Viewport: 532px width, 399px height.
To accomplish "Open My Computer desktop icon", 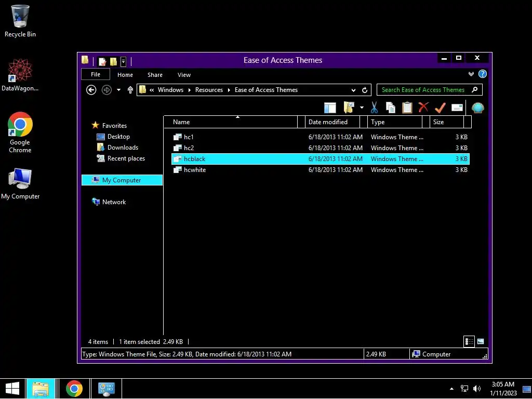I will (20, 183).
